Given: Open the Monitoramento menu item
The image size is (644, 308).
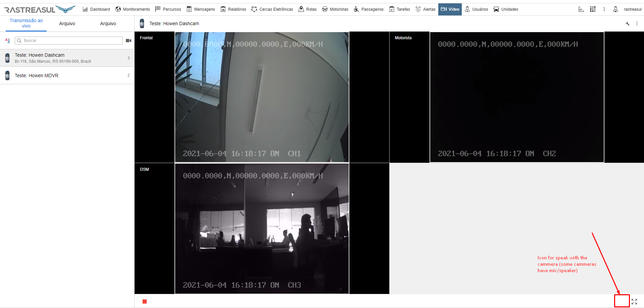Looking at the screenshot, I should coord(133,9).
